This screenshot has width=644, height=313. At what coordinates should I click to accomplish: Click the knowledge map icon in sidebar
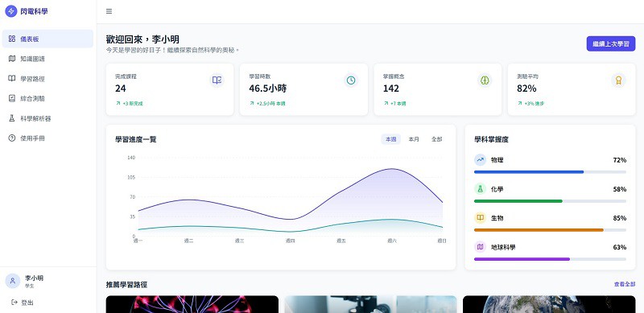12,59
